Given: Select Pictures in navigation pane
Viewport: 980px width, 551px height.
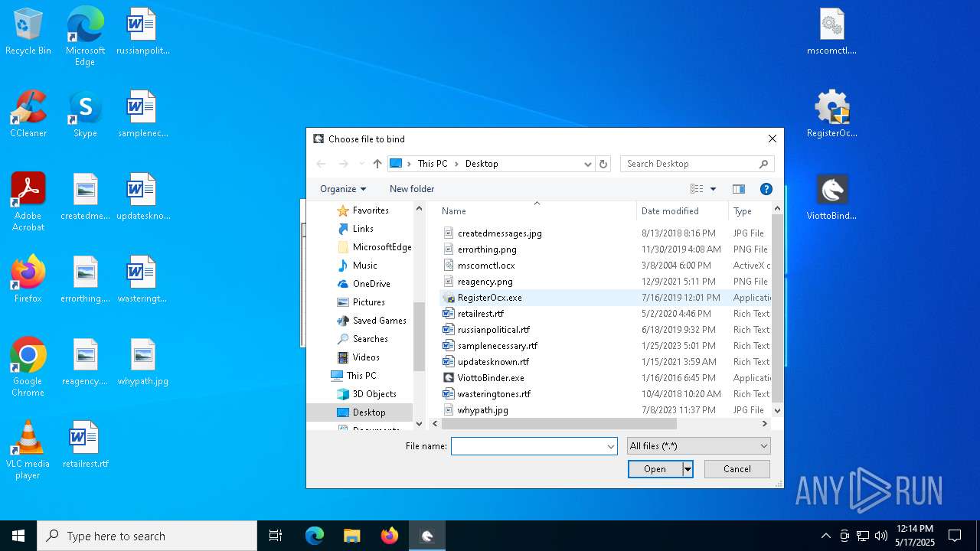Looking at the screenshot, I should tap(369, 302).
